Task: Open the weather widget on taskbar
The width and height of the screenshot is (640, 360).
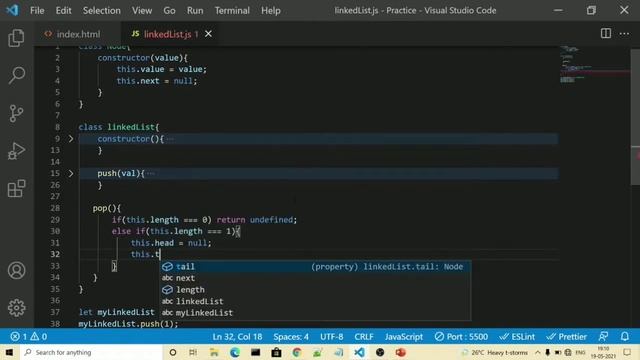Action: click(494, 352)
